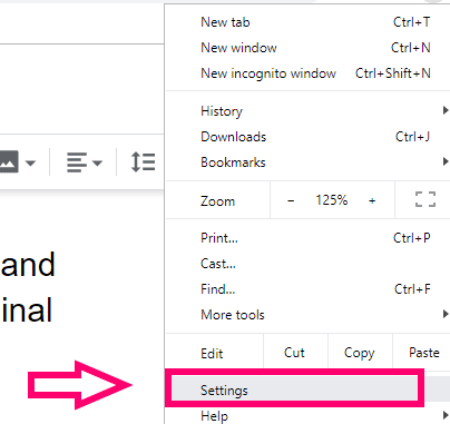Image resolution: width=450 pixels, height=424 pixels.
Task: Expand the Bookmarks submenu arrow
Action: (x=445, y=162)
